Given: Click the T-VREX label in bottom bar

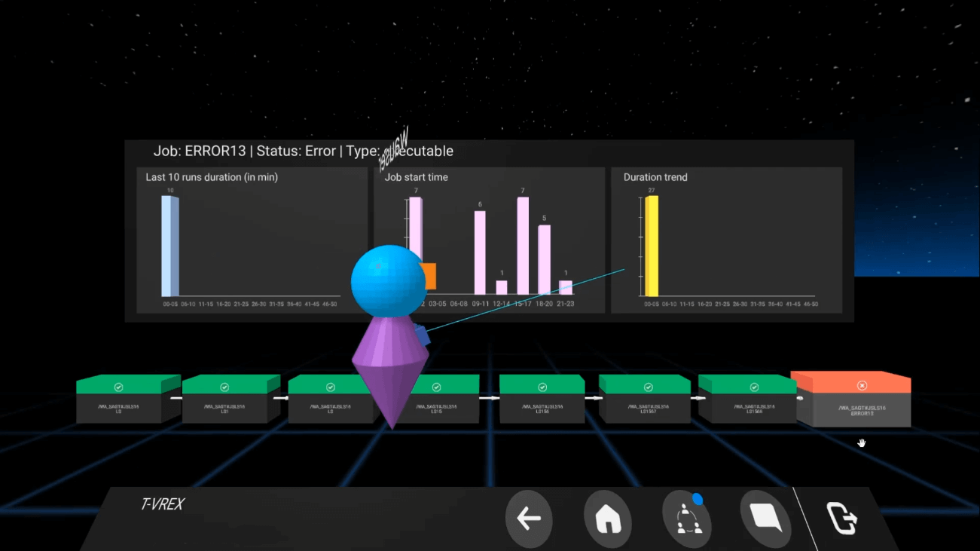Looking at the screenshot, I should [x=162, y=504].
